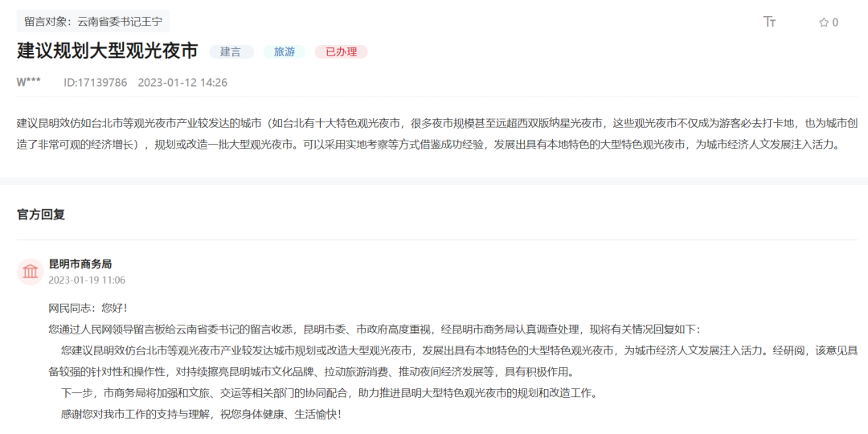Click the message ID:17139786

pos(95,83)
